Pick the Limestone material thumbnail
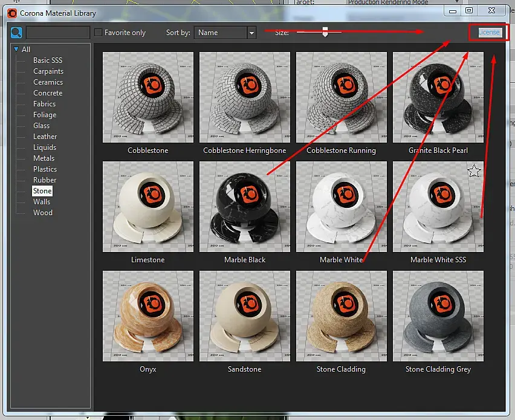 pos(148,207)
